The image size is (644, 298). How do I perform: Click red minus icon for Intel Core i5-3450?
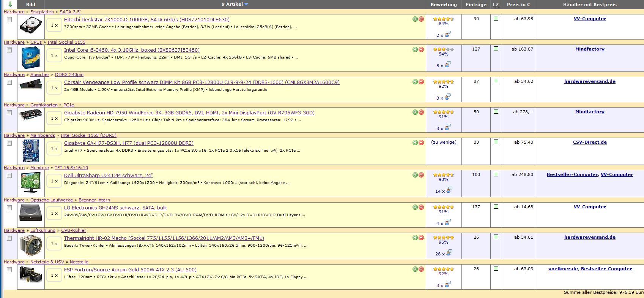(421, 49)
